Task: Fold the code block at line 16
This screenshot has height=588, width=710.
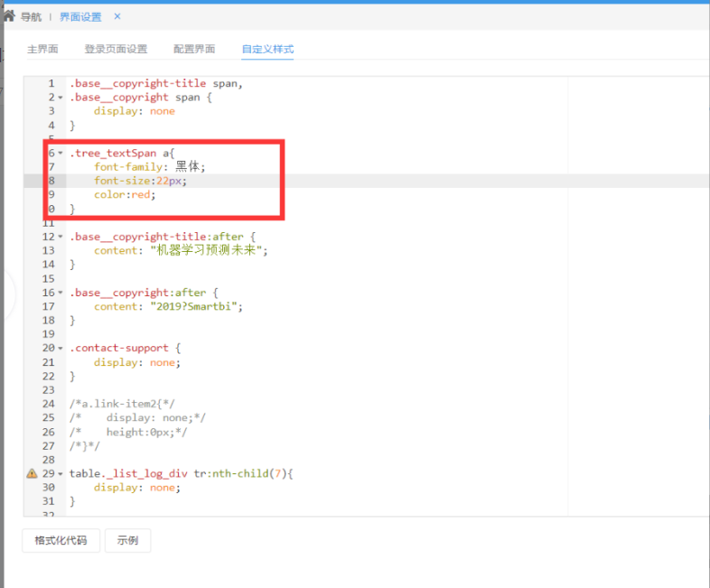Action: 61,293
